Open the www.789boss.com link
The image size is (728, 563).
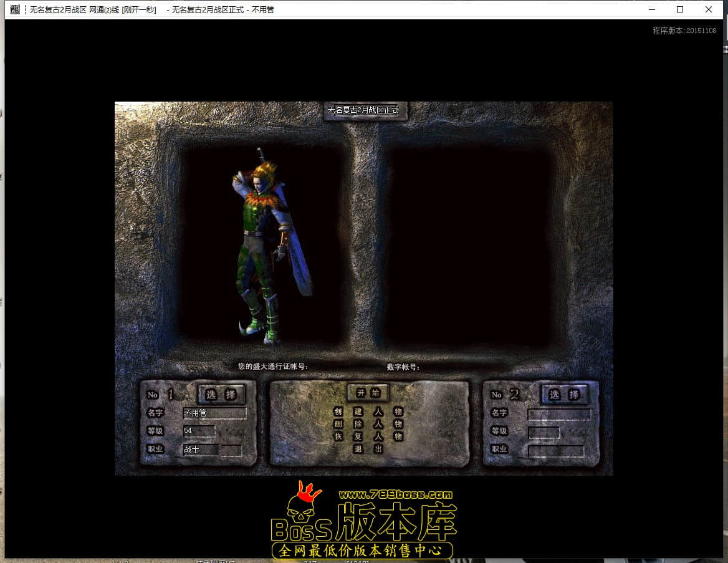pyautogui.click(x=395, y=494)
